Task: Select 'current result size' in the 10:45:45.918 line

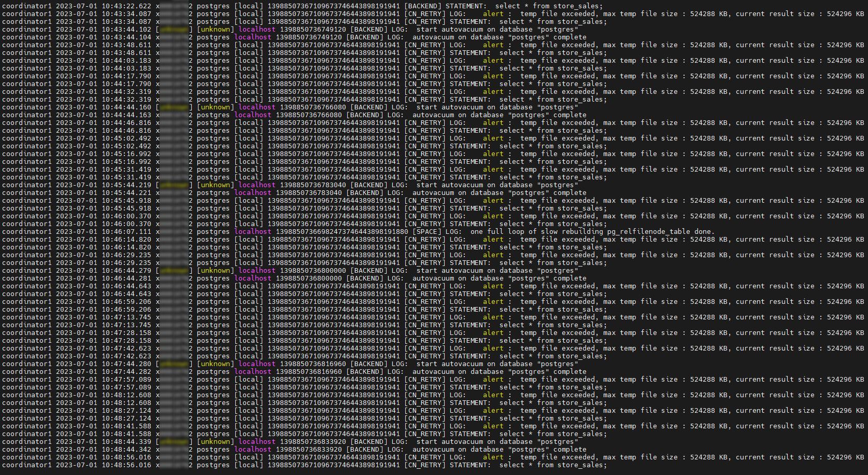Action: 775,201
